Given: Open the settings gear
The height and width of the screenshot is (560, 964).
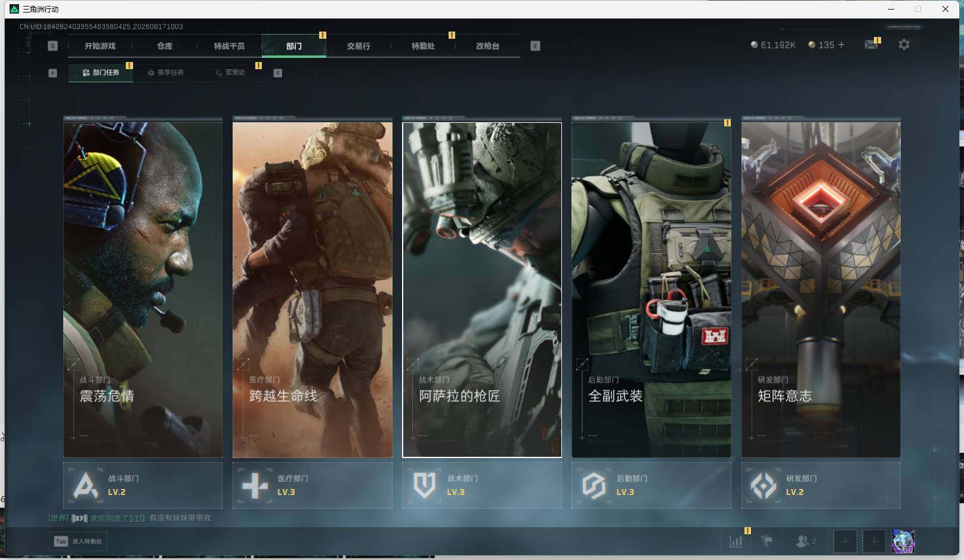Looking at the screenshot, I should [904, 45].
